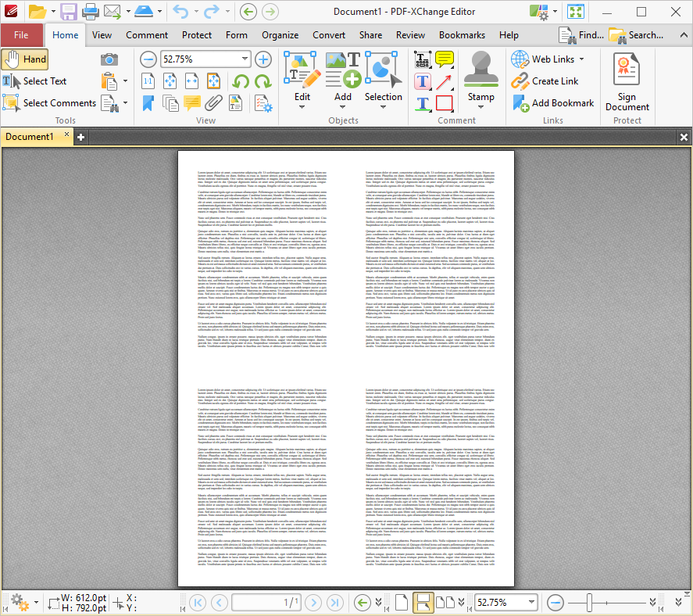Select Fit Visible view icon
Screen dimensions: 693x616
213,81
